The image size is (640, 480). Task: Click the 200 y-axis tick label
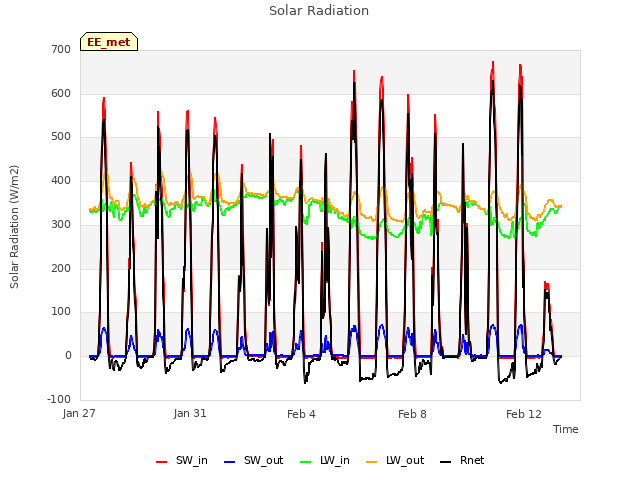61,268
